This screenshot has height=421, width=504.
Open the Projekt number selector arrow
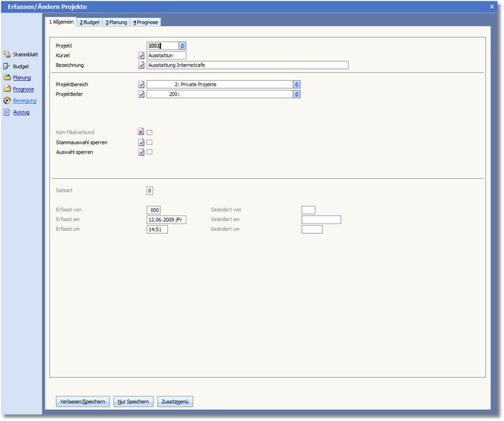(183, 45)
